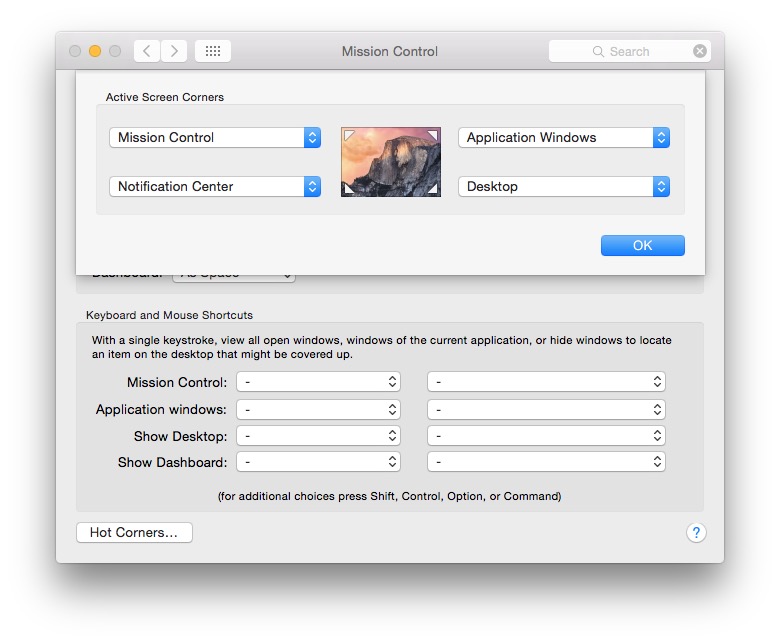Open bottom-right corner Desktop dropdown
This screenshot has width=780, height=643.
tap(564, 187)
